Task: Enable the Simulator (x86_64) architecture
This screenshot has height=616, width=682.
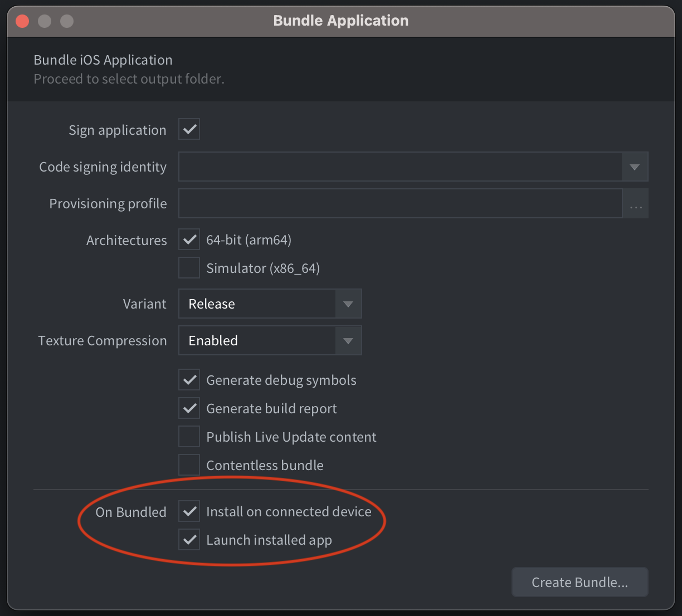Action: [x=189, y=268]
